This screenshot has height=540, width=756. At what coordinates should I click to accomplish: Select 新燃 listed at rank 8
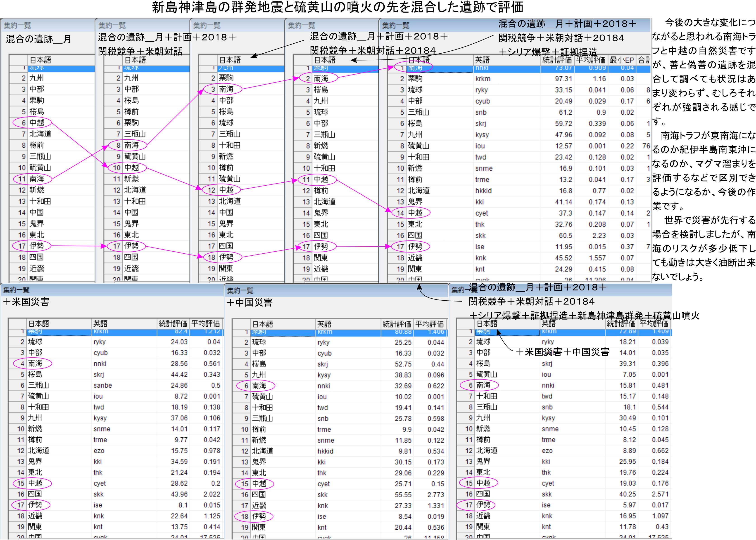(321, 146)
